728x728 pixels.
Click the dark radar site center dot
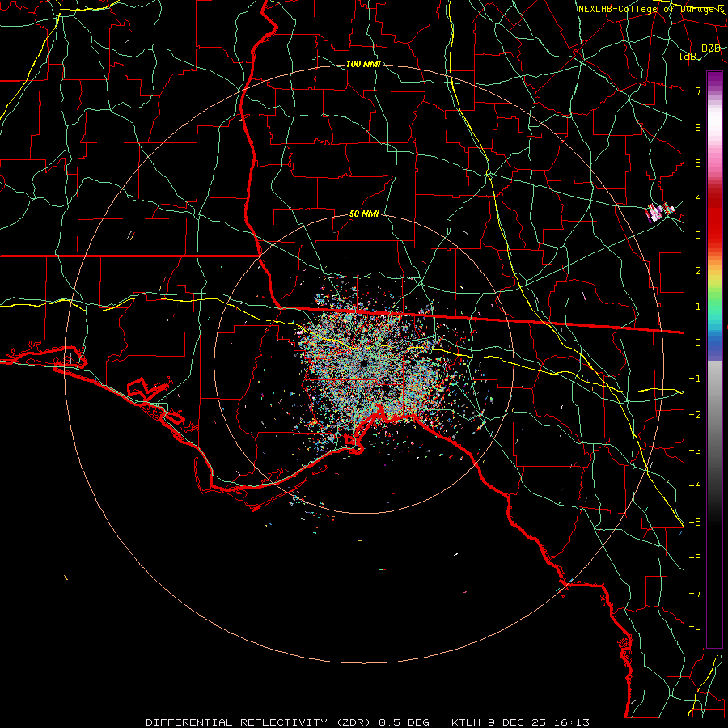tap(363, 363)
